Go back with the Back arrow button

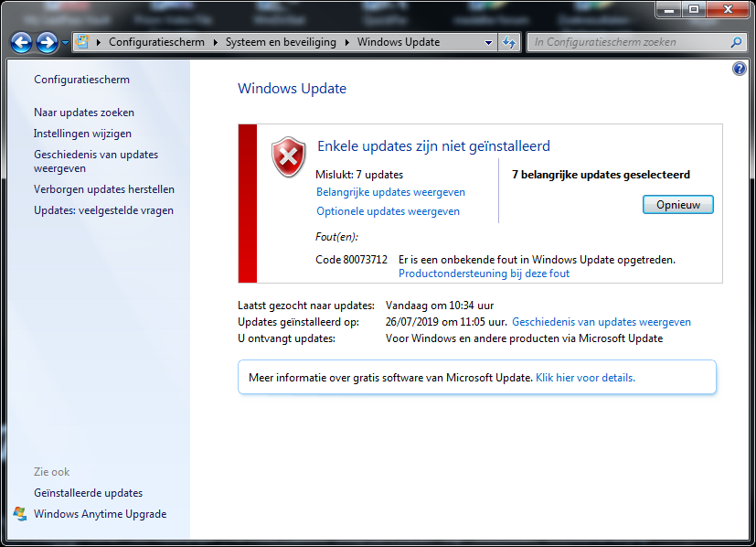(22, 42)
